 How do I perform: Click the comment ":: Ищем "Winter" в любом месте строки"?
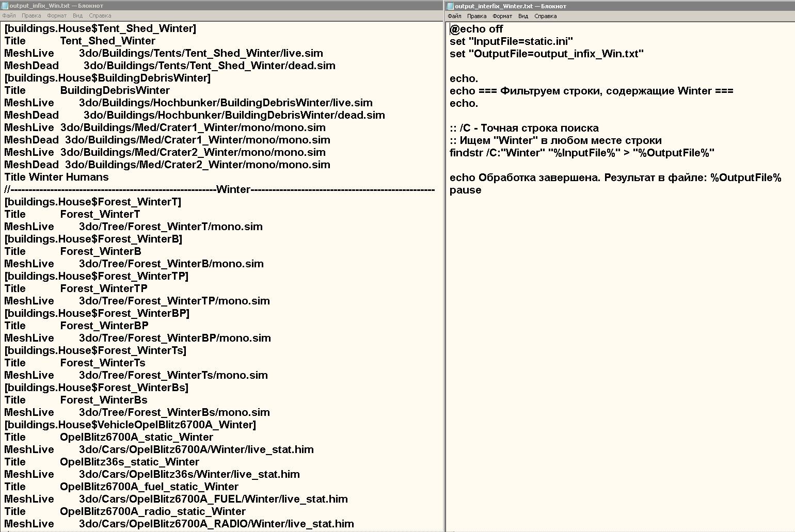pos(555,140)
